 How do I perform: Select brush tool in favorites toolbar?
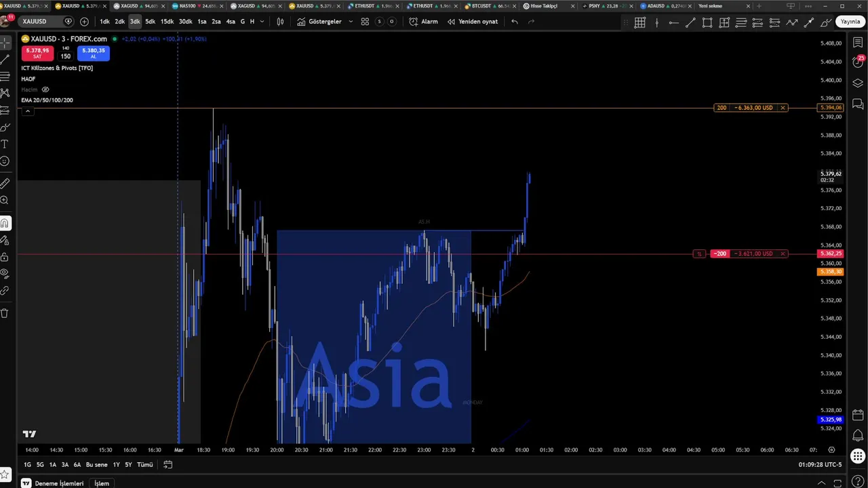coord(826,22)
